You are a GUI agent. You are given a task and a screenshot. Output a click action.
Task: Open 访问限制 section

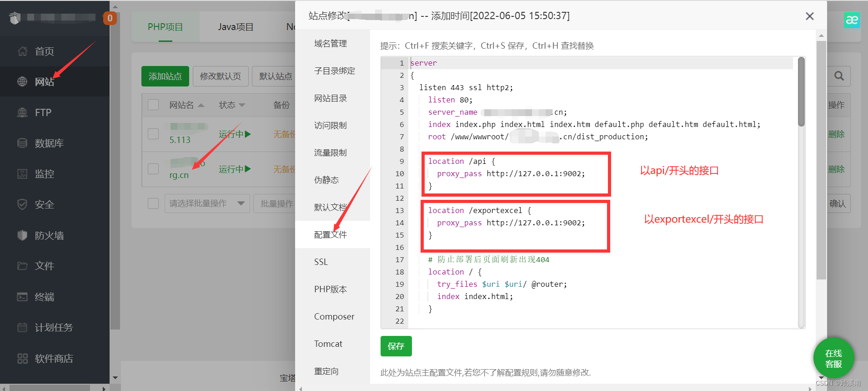pyautogui.click(x=331, y=126)
